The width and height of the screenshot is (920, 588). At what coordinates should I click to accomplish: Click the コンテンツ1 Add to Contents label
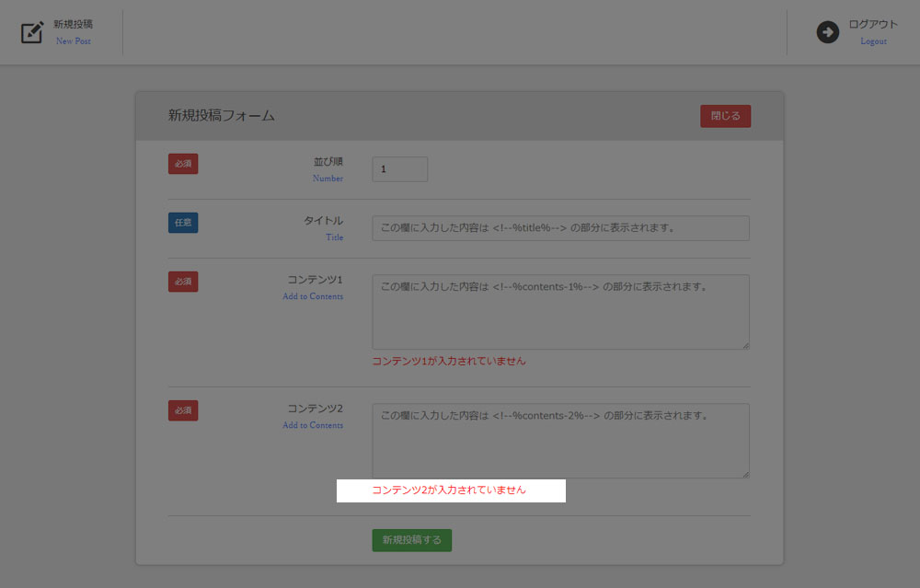[x=313, y=287]
